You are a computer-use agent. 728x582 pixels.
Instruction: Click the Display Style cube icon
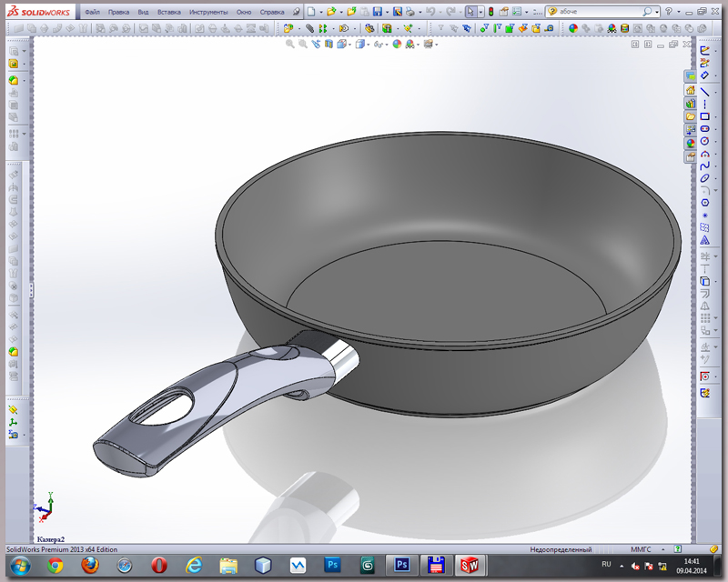click(359, 44)
